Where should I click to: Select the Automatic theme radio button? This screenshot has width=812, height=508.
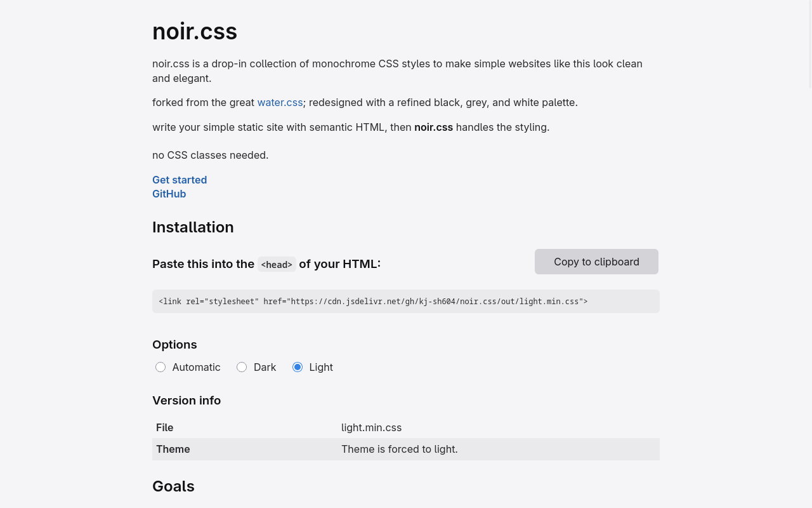(160, 367)
